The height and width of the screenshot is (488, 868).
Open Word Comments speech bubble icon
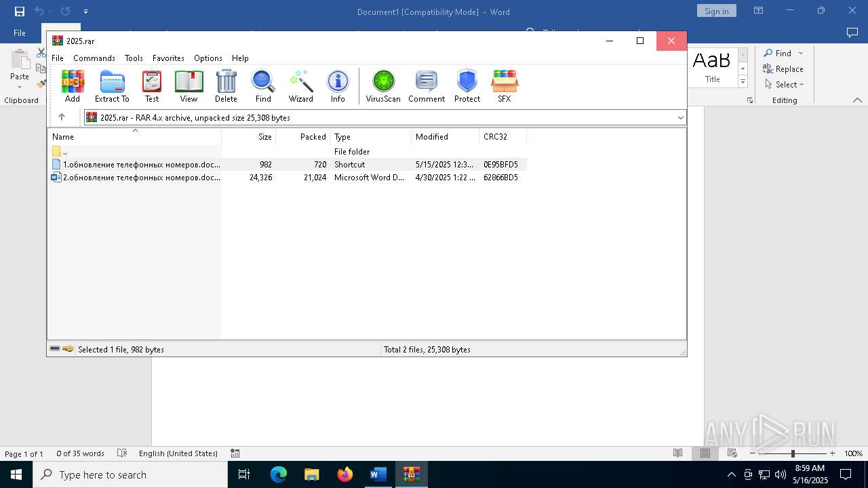(852, 33)
